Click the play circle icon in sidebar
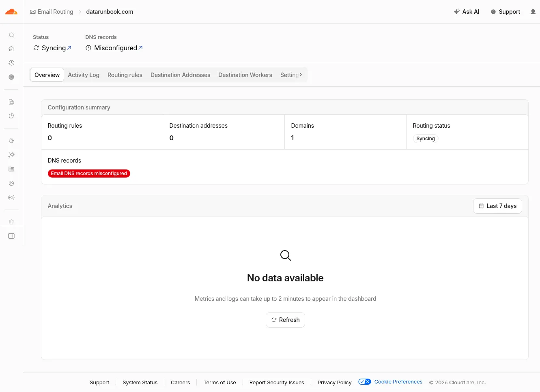This screenshot has width=540, height=392. [x=11, y=183]
